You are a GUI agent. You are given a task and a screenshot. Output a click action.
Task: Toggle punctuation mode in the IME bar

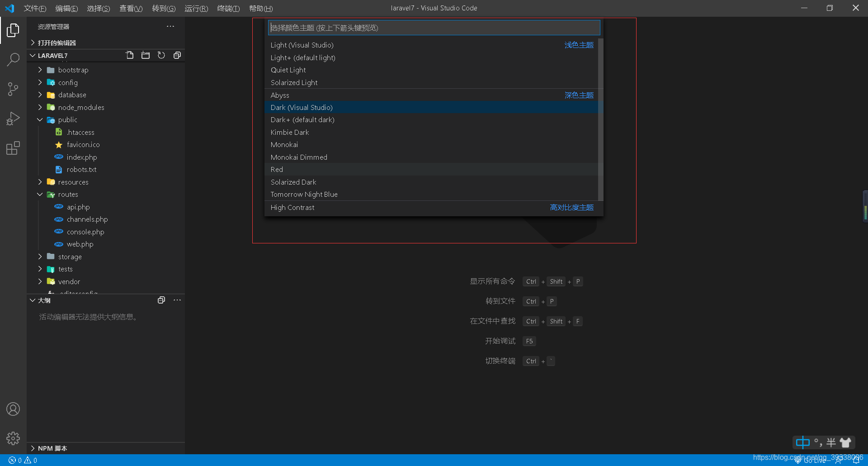[x=817, y=442]
